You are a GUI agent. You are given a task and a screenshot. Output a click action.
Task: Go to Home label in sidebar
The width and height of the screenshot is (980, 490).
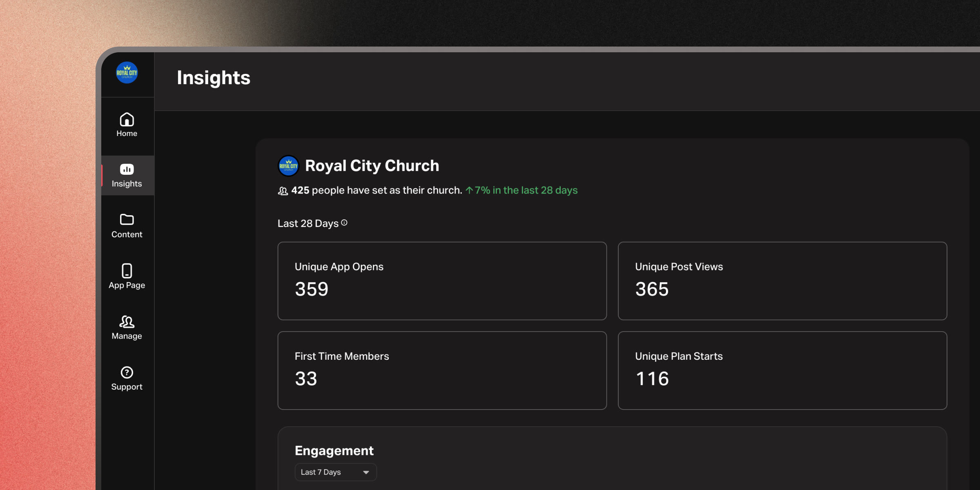(x=127, y=134)
